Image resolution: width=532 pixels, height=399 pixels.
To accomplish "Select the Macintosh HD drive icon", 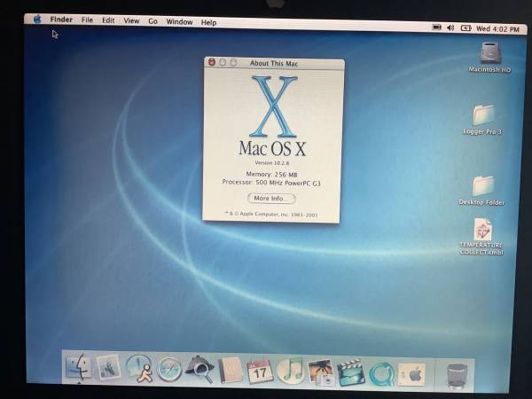I will tap(490, 55).
